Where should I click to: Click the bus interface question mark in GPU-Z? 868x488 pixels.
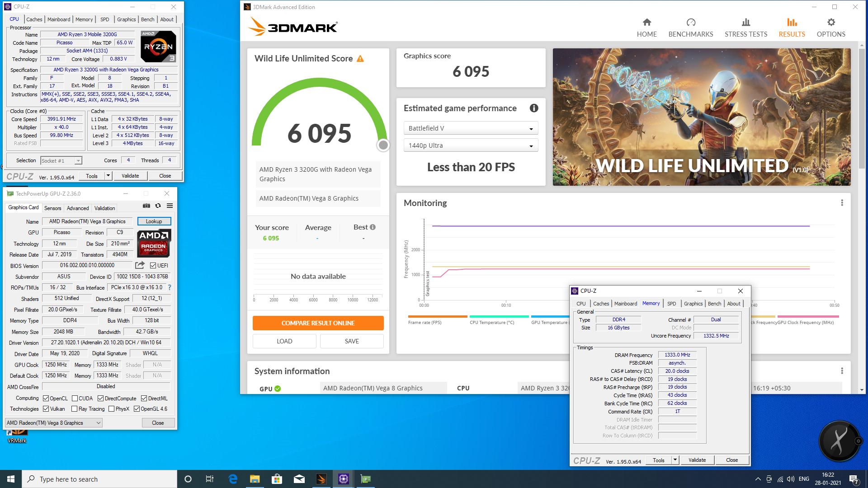(170, 287)
